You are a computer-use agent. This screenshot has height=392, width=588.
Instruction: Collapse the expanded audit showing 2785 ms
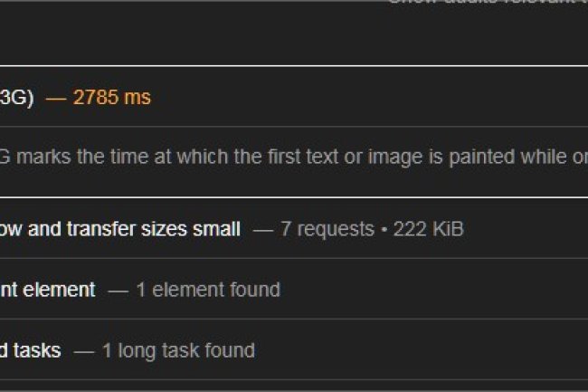click(x=271, y=97)
